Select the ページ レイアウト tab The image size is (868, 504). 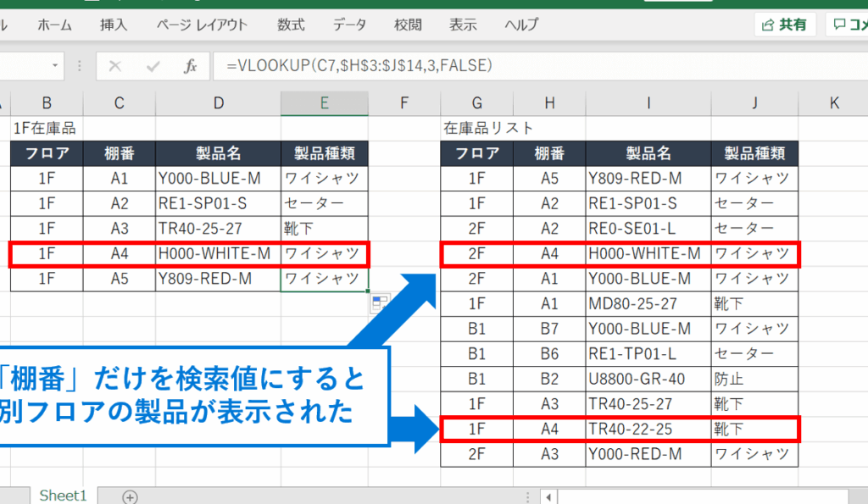tap(202, 25)
